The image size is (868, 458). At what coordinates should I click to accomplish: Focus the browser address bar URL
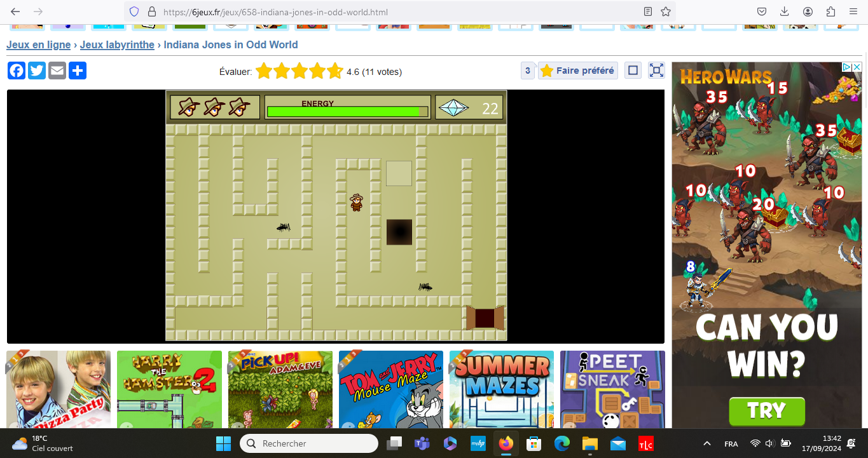(275, 11)
